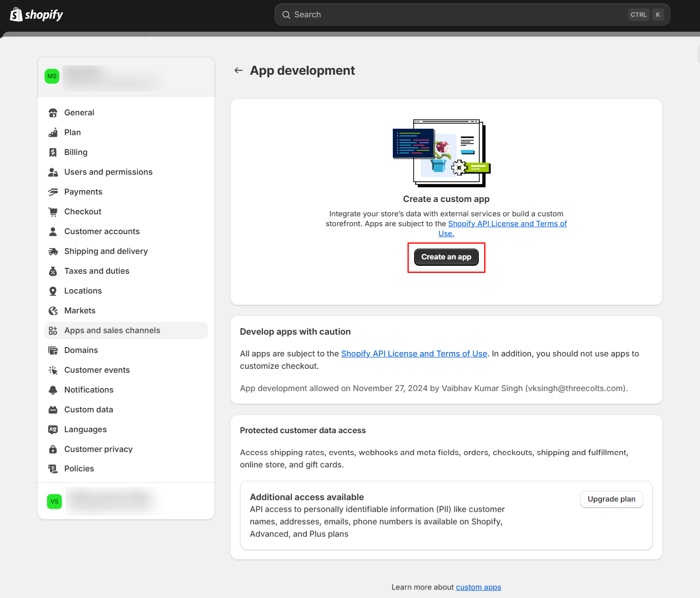Go to Languages settings
The width and height of the screenshot is (700, 598).
pos(126,430)
